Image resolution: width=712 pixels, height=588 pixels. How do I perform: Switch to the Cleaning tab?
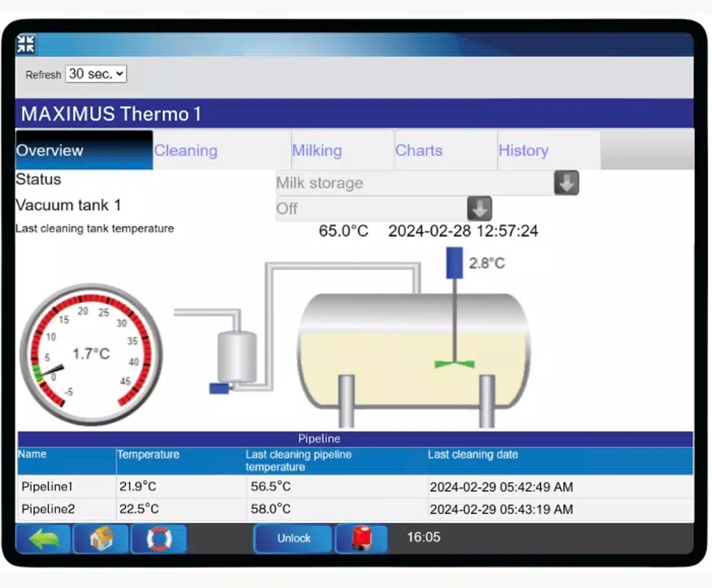pyautogui.click(x=186, y=150)
